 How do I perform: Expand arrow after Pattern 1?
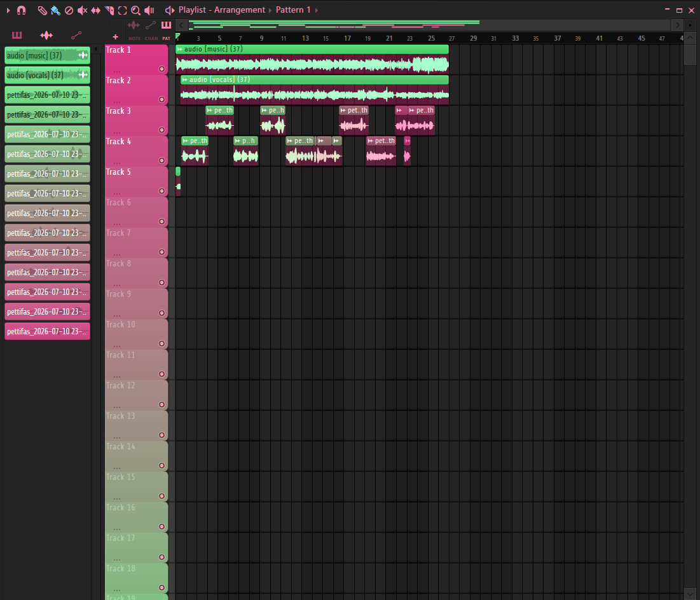[317, 10]
